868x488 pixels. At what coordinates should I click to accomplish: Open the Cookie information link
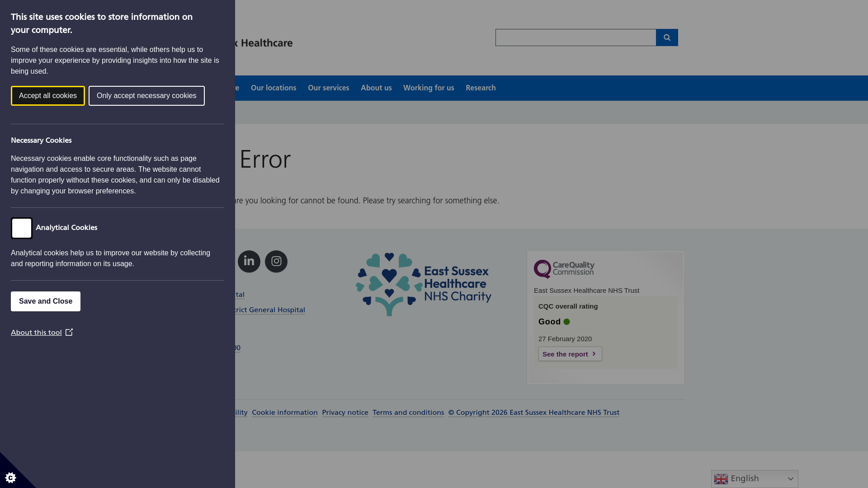pos(285,413)
